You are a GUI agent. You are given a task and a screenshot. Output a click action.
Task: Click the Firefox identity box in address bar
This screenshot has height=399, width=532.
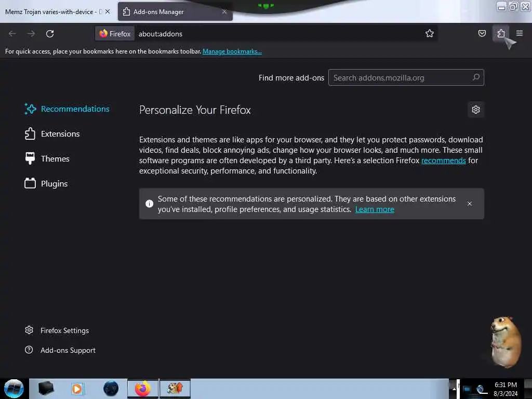115,34
